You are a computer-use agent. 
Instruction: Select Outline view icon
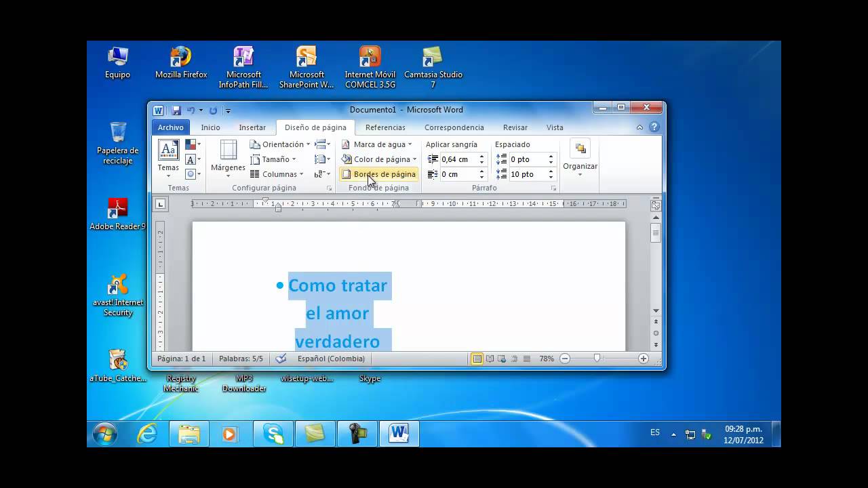(514, 359)
